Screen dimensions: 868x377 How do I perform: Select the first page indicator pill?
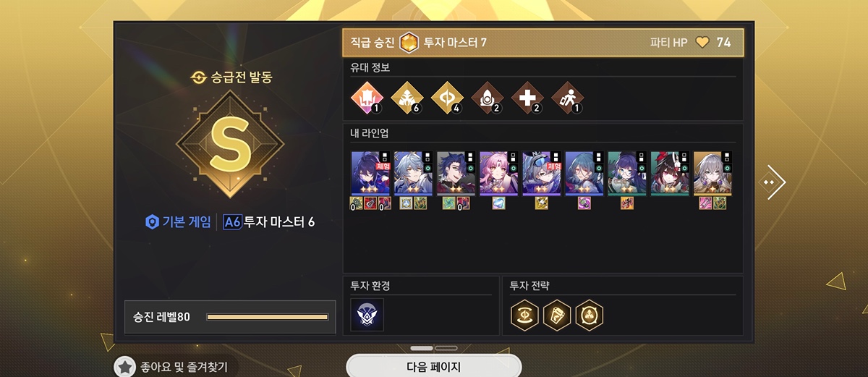coord(422,348)
